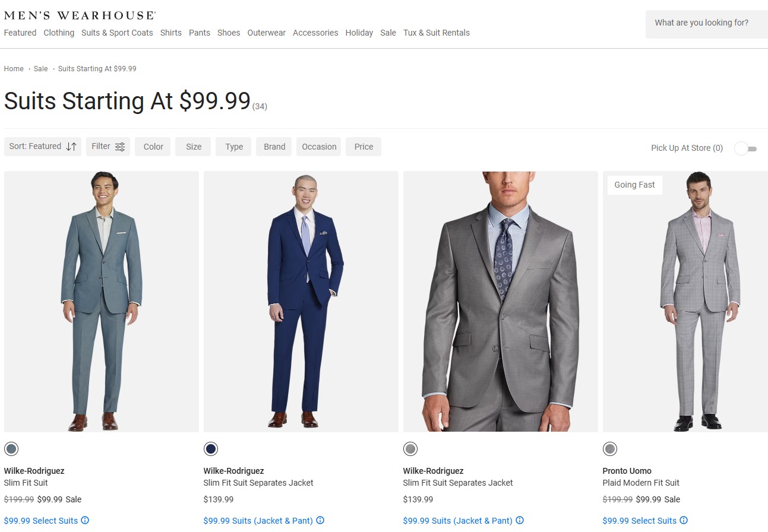Click the Men's Wearhouse logo

coord(80,15)
